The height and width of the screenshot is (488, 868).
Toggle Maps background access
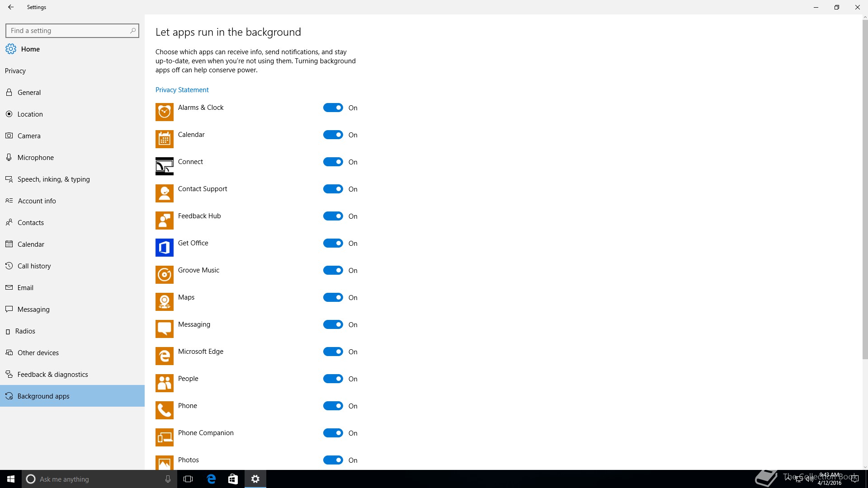(x=333, y=297)
